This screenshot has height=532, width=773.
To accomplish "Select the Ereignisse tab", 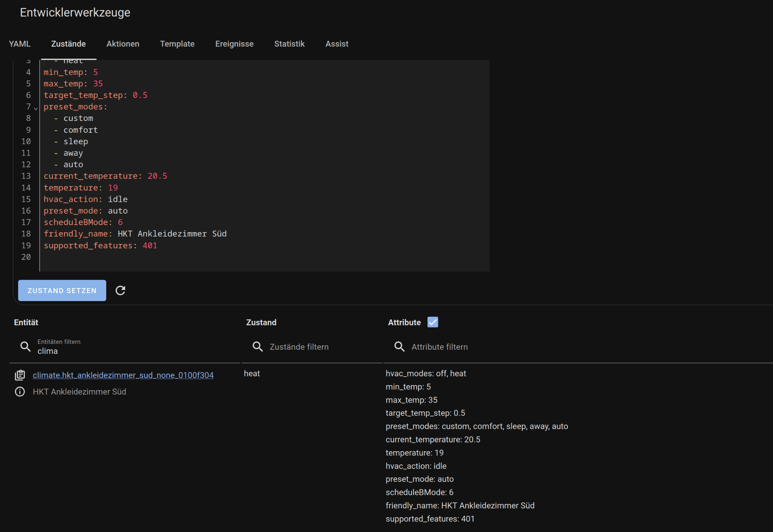I will (234, 44).
